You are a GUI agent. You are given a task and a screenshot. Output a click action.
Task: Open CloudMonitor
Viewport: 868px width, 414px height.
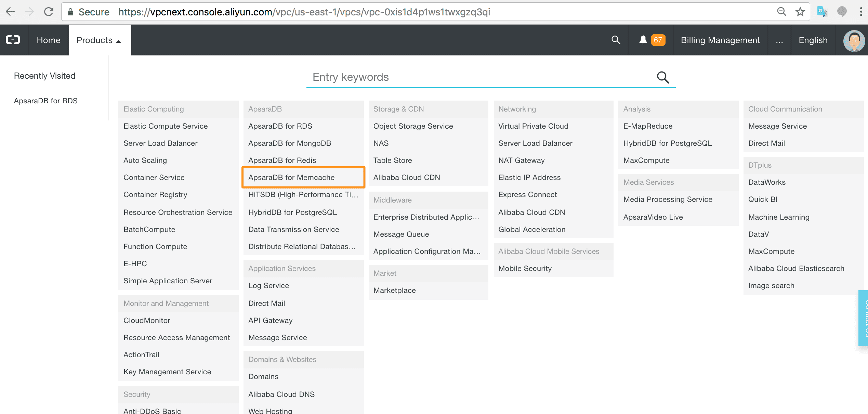click(x=147, y=320)
